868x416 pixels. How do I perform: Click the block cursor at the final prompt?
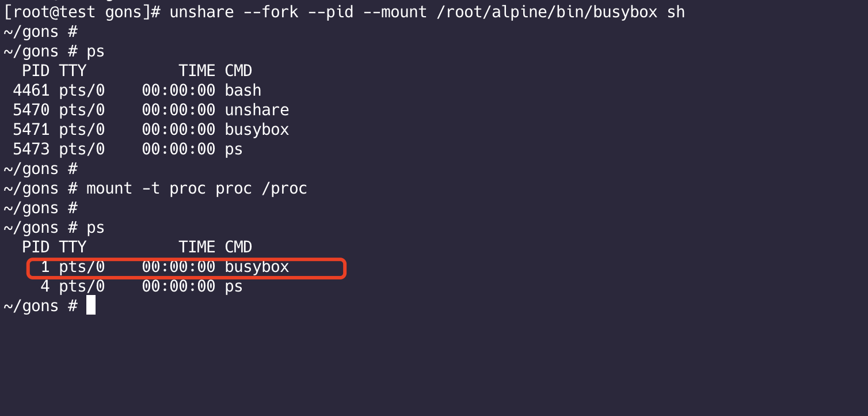[91, 305]
